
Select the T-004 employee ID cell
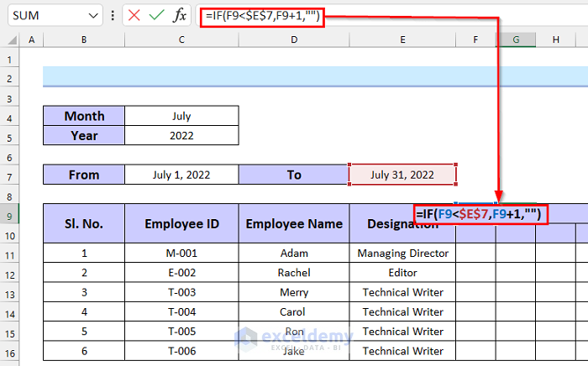[x=181, y=311]
